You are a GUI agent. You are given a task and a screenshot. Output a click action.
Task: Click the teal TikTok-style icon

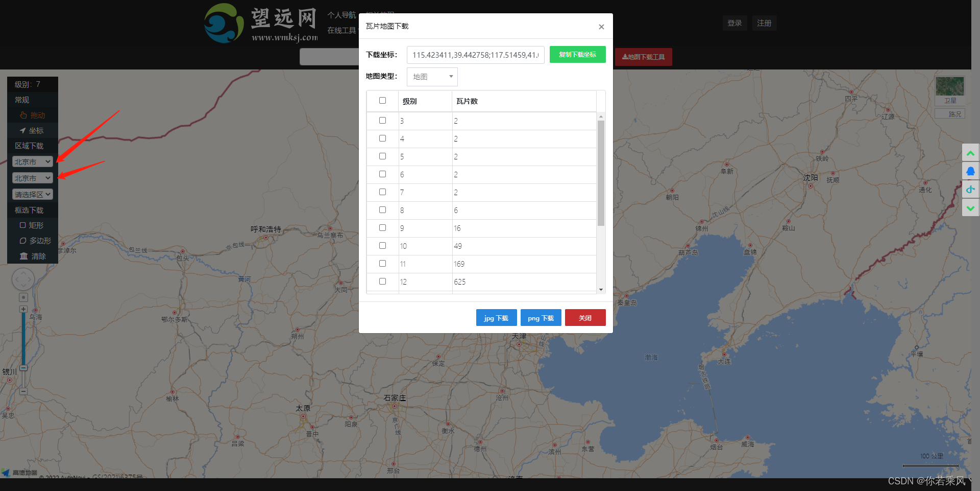pos(970,190)
